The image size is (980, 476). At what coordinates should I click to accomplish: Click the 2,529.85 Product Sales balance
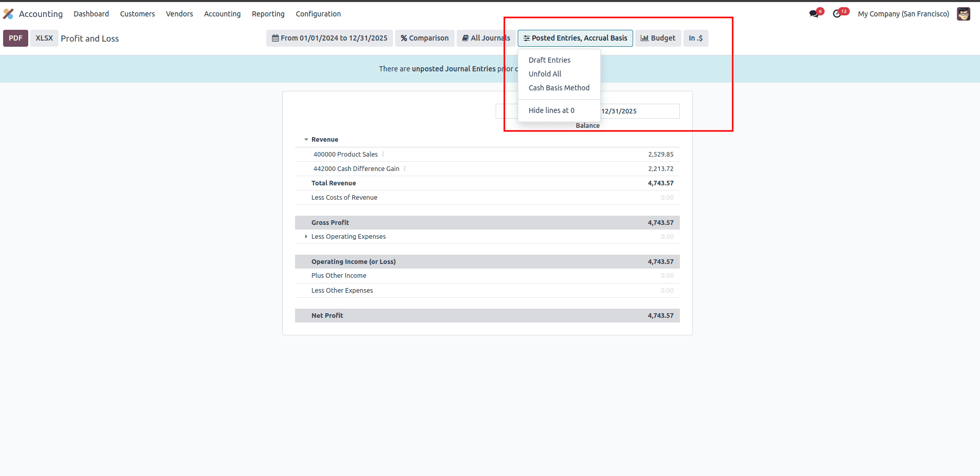660,154
